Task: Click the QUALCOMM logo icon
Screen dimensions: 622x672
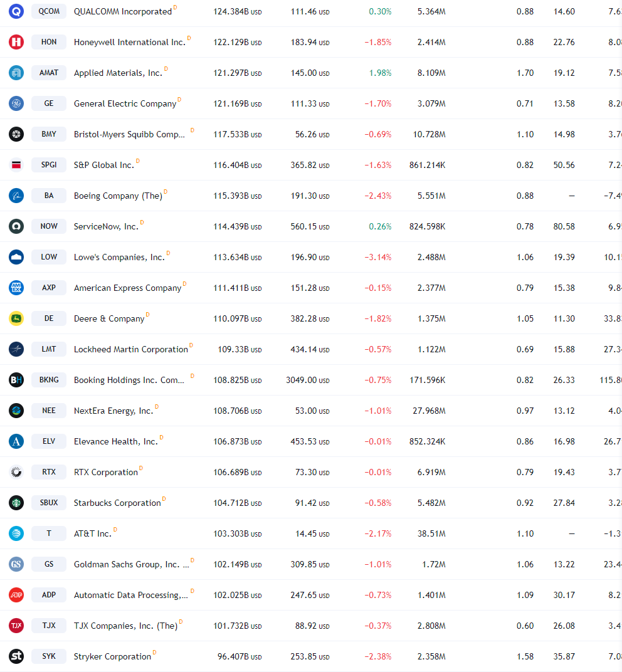Action: [x=16, y=11]
